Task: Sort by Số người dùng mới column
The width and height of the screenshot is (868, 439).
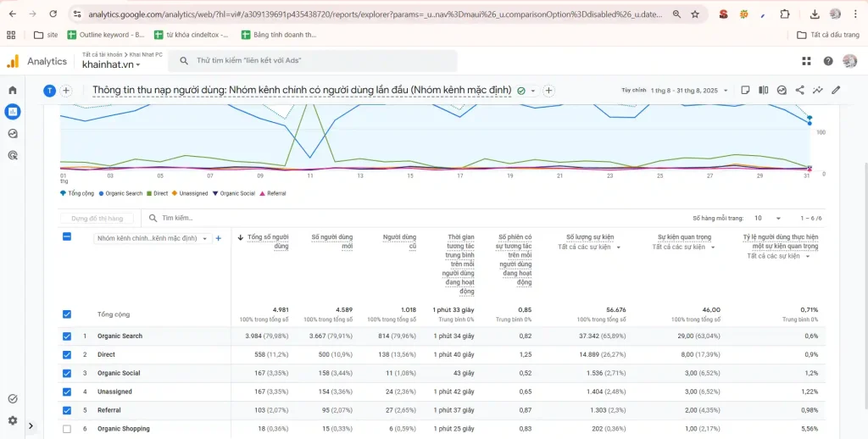Action: (332, 242)
